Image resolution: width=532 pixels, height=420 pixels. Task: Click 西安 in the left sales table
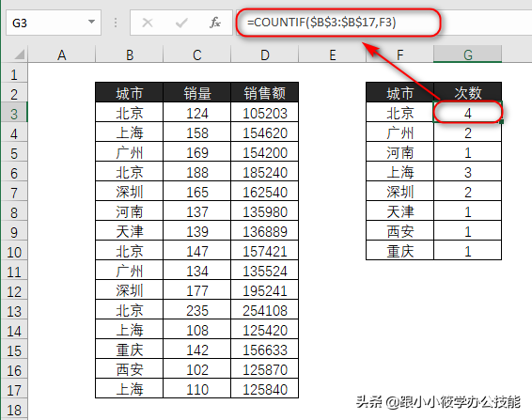click(130, 369)
